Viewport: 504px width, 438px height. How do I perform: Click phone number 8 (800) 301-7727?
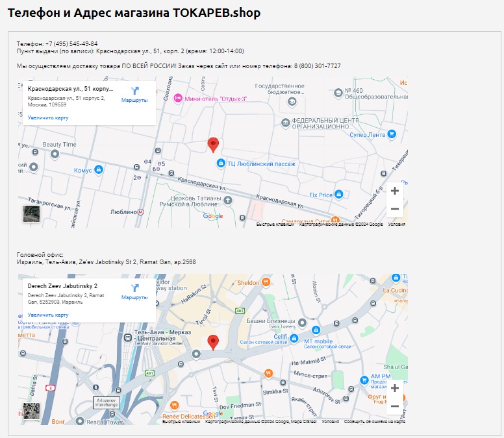click(317, 66)
